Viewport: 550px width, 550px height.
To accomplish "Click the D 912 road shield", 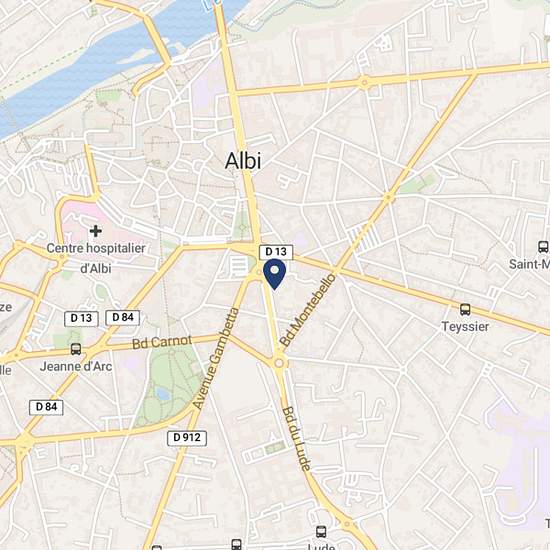I will click(187, 438).
